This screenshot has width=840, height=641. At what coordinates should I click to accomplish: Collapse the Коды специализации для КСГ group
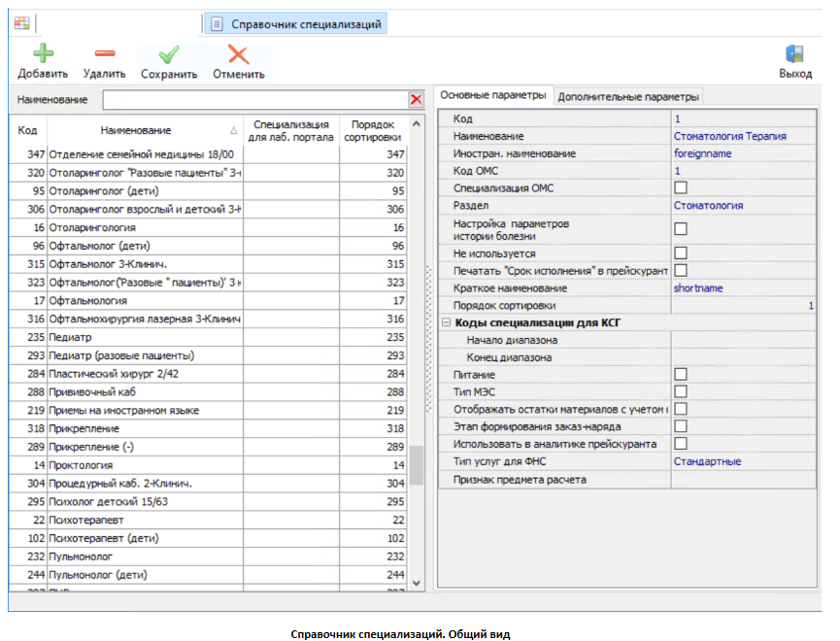pyautogui.click(x=446, y=322)
